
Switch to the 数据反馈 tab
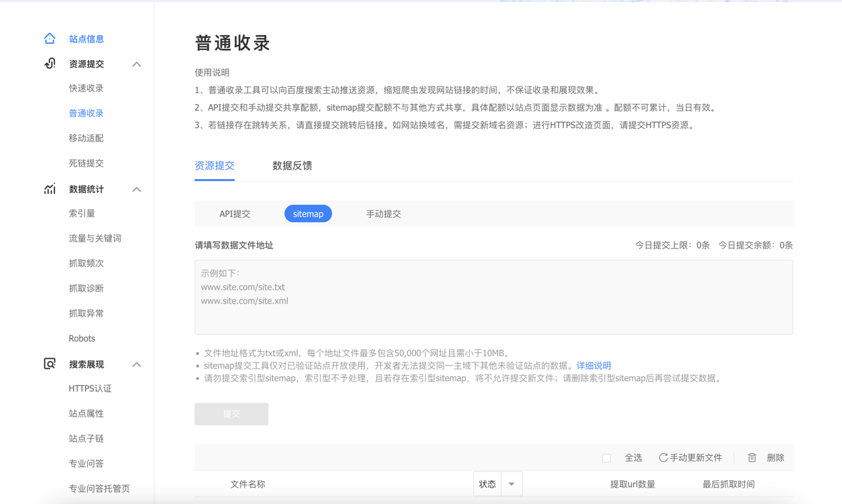point(292,166)
